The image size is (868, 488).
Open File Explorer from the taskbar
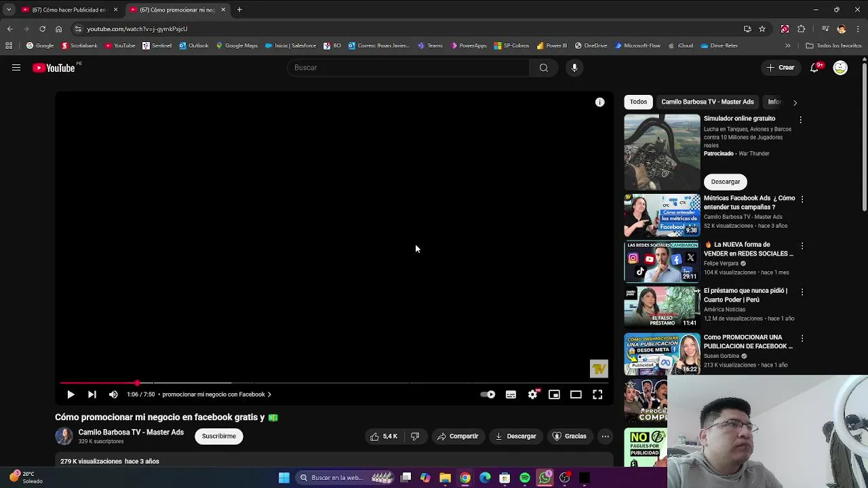(x=445, y=478)
